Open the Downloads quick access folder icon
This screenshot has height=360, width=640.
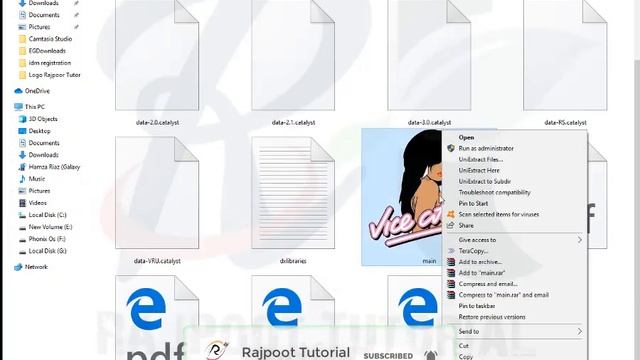[x=22, y=3]
